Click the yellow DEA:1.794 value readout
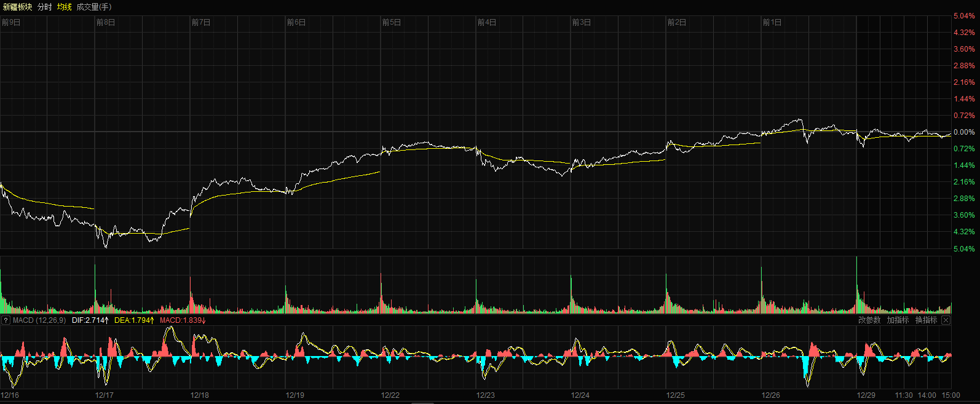Screen dimensions: 980x404 tap(133, 320)
